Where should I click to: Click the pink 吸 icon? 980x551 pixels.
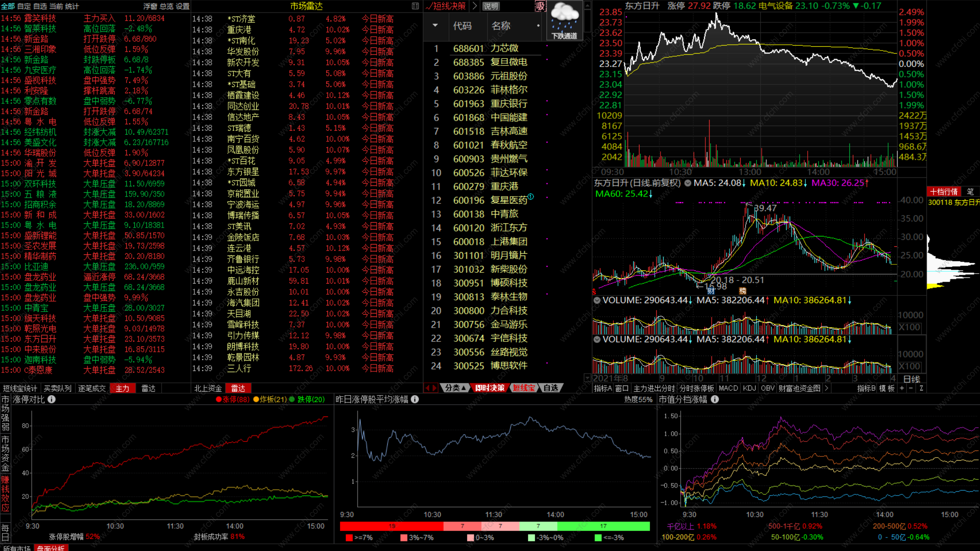click(540, 6)
